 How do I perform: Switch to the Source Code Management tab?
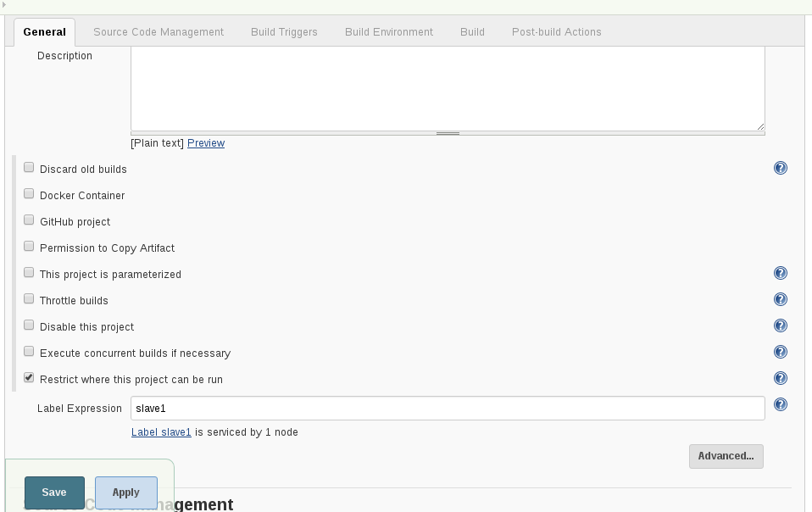[x=158, y=31]
